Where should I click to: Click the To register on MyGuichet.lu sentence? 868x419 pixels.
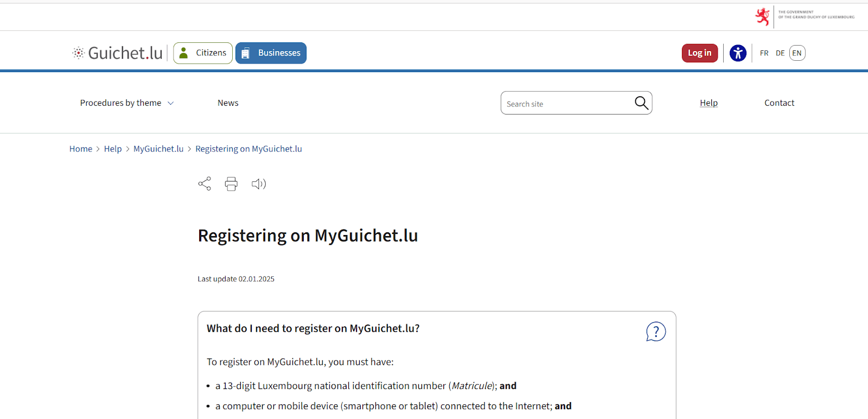[x=300, y=362]
